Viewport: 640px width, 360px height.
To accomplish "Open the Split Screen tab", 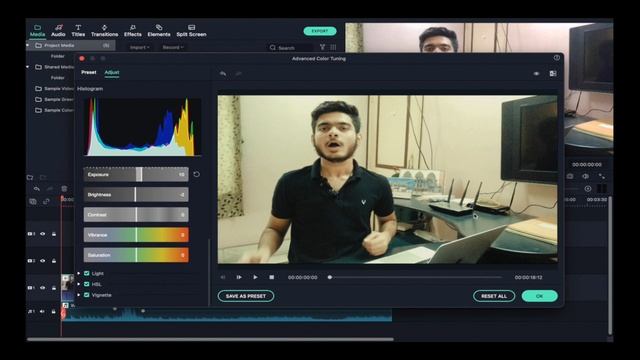I will 191,31.
